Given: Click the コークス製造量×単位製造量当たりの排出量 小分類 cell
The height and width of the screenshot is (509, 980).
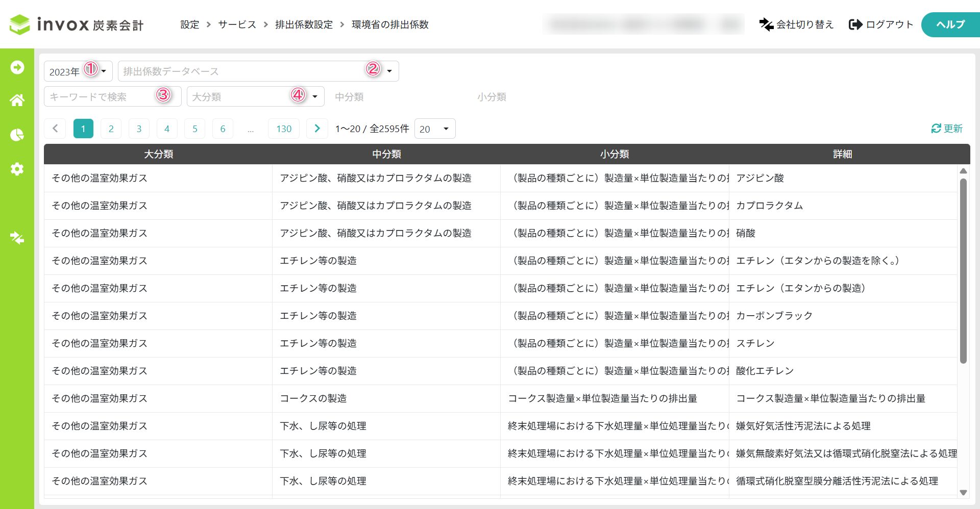Looking at the screenshot, I should [615, 398].
